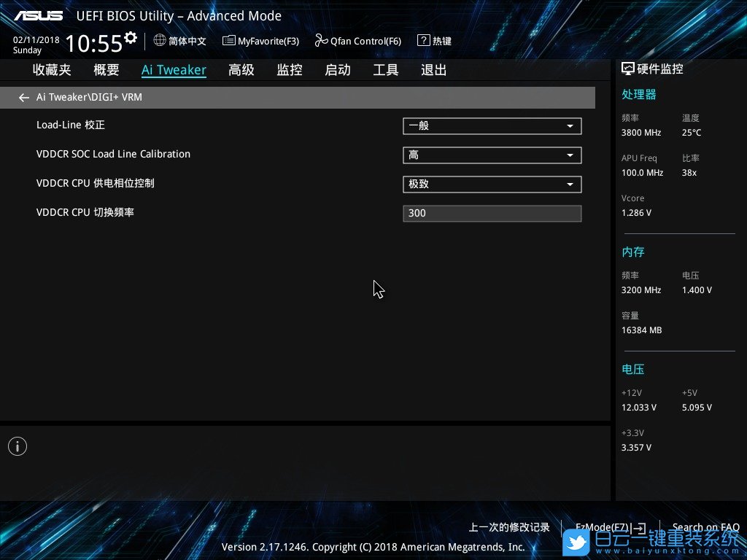View 上一次的修改记录 change log
This screenshot has height=560, width=747.
(508, 526)
